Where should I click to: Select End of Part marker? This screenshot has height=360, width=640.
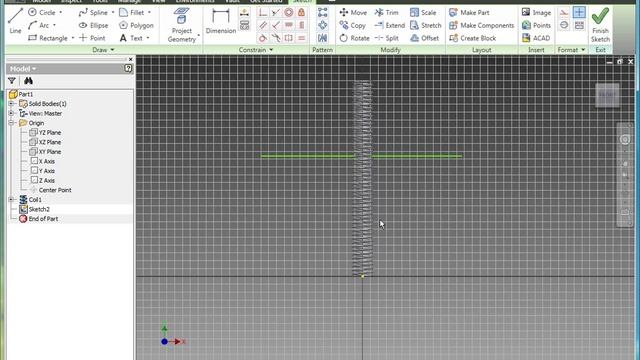click(x=43, y=219)
